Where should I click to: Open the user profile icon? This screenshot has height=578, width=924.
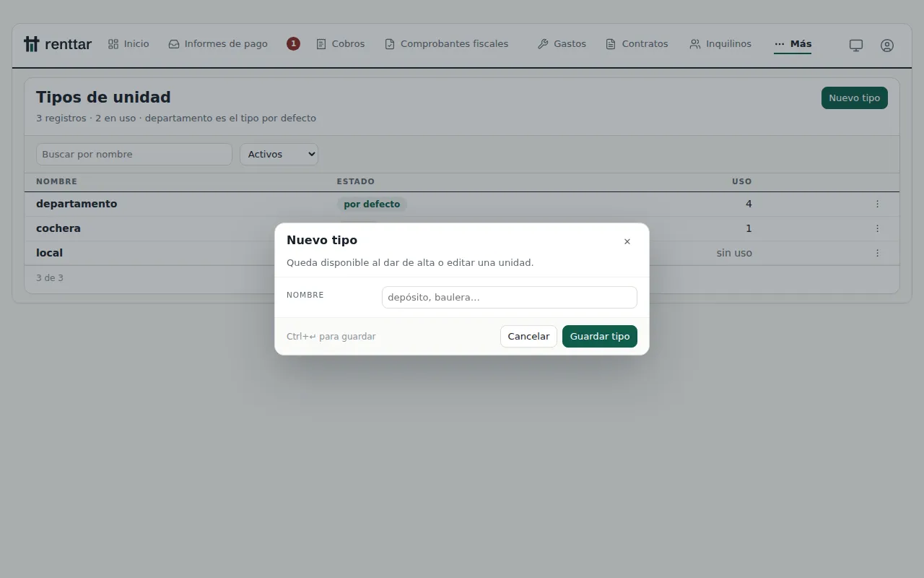[887, 45]
